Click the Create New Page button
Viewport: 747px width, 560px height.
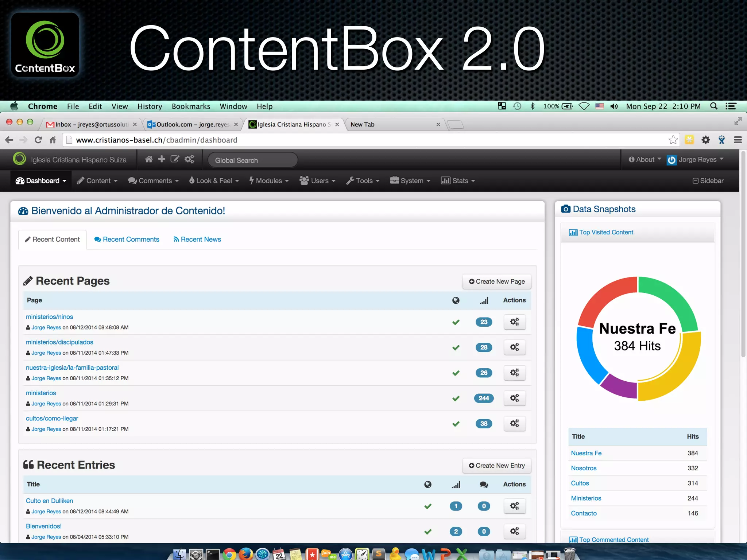tap(497, 281)
